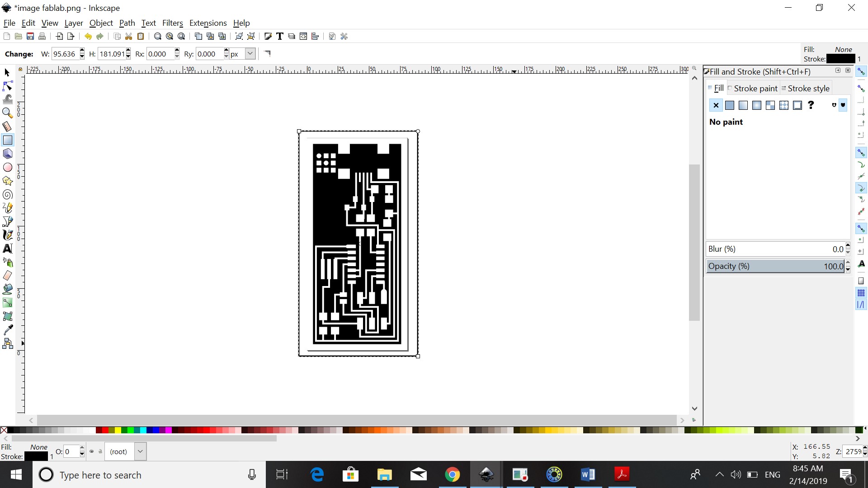Screen dimensions: 868x488
Task: Select the Circle/Ellipse tool
Action: point(8,168)
